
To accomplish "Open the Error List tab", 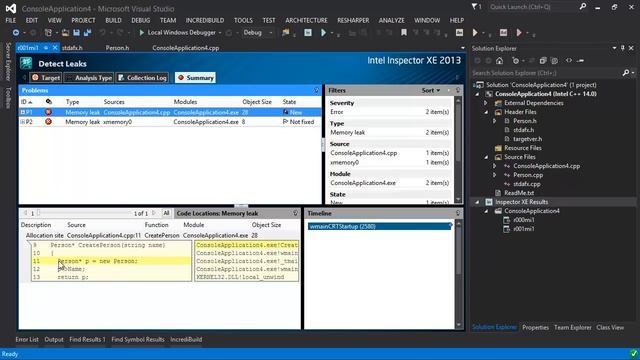I will coord(27,339).
